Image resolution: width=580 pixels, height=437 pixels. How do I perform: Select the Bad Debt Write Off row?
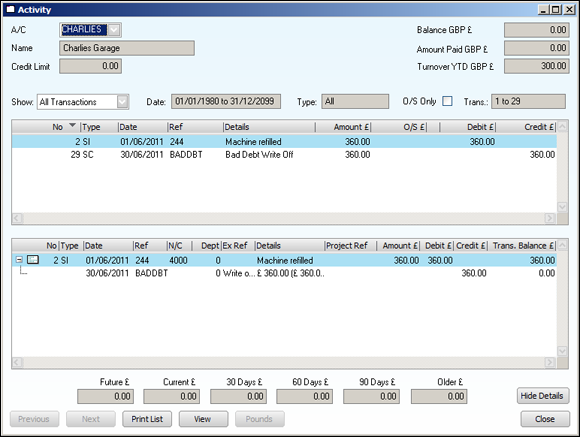pyautogui.click(x=284, y=155)
